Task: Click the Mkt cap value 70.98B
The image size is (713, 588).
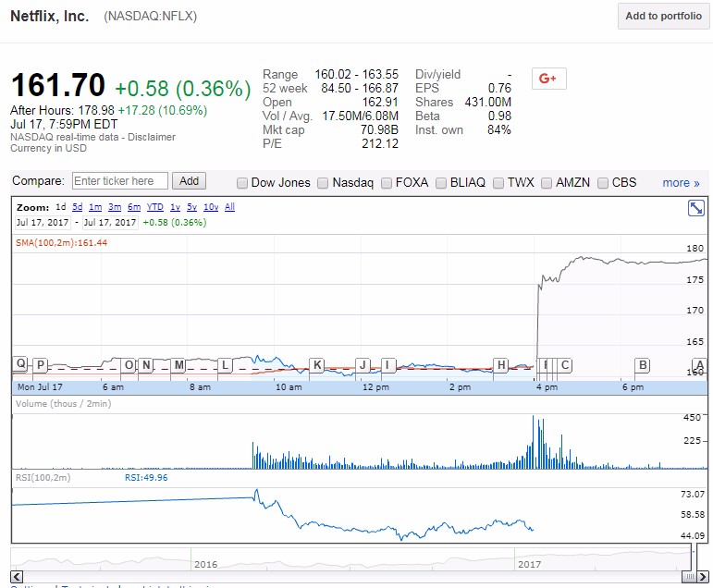Action: [379, 130]
